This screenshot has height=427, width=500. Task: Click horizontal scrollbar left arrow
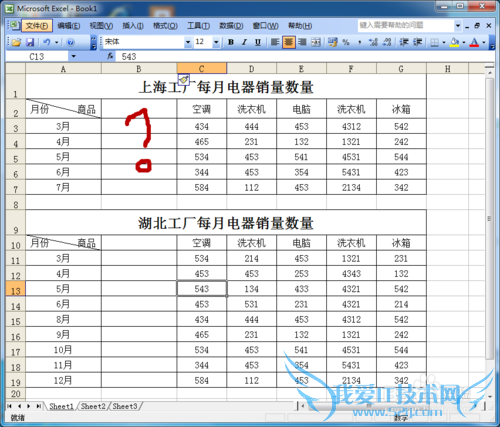point(303,406)
